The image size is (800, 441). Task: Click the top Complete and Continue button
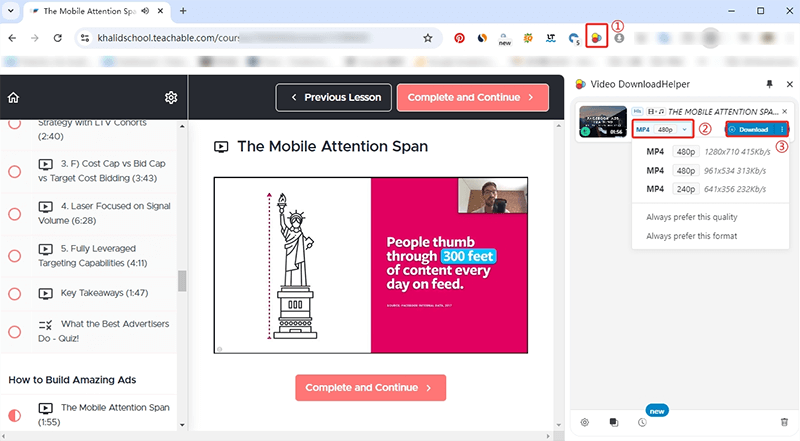(x=472, y=97)
